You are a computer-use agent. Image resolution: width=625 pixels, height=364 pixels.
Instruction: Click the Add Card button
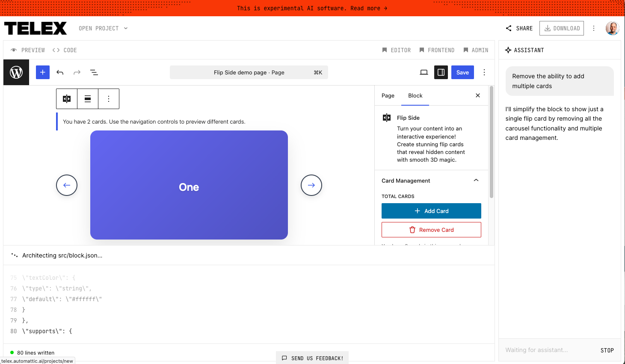pos(431,210)
